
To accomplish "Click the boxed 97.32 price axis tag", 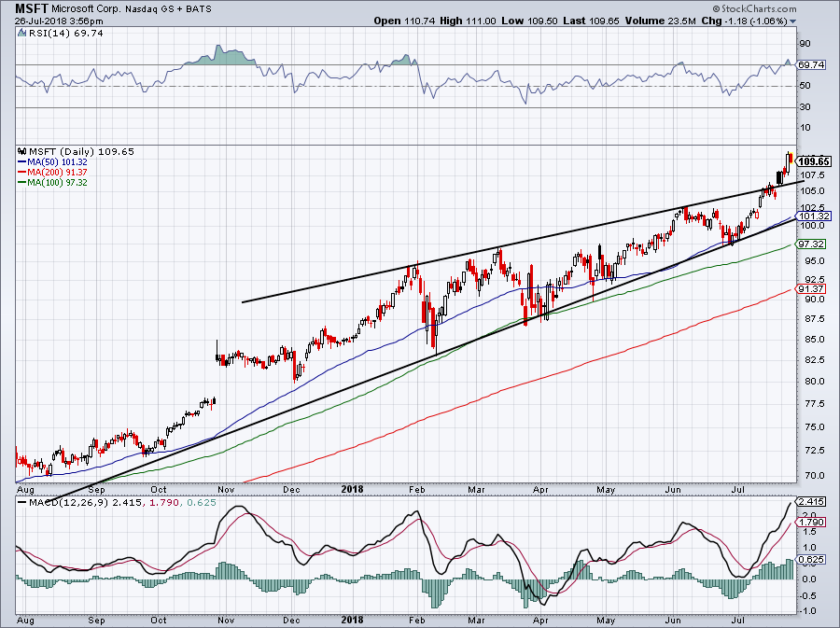I will (x=812, y=244).
